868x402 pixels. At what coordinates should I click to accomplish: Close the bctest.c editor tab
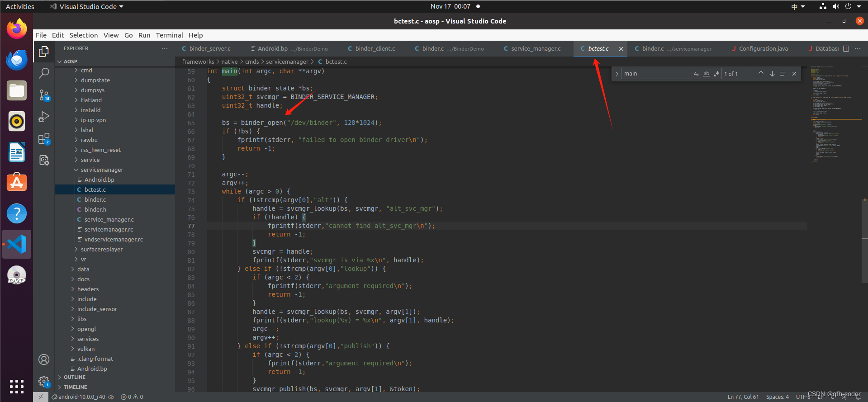pyautogui.click(x=621, y=49)
